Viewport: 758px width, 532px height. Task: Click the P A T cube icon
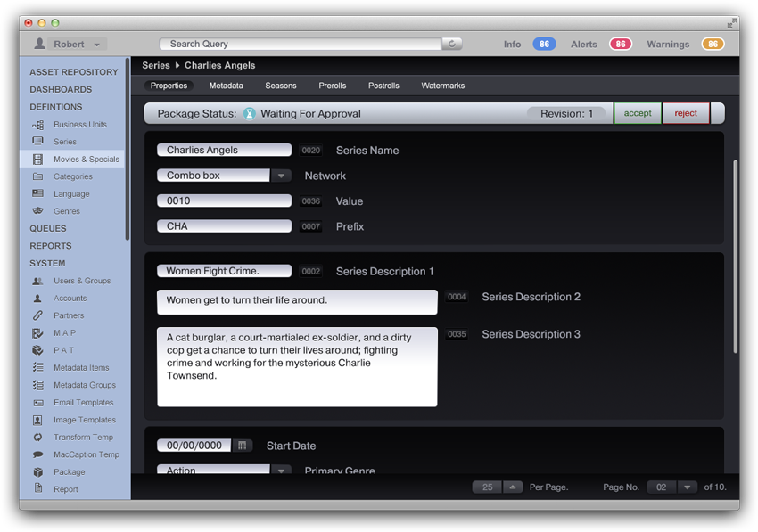click(x=37, y=350)
